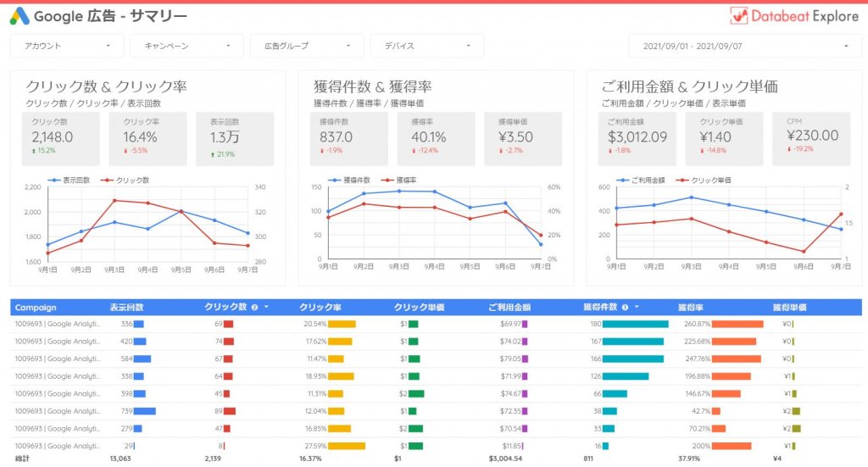Open the デバイス filter dropdown

pos(427,46)
